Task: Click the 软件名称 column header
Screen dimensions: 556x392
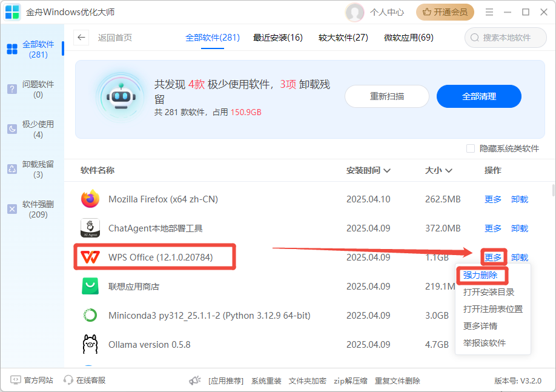Action: pos(98,170)
